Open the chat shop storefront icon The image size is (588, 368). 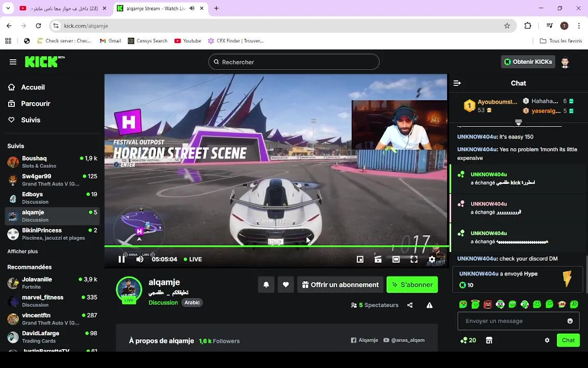pos(489,340)
